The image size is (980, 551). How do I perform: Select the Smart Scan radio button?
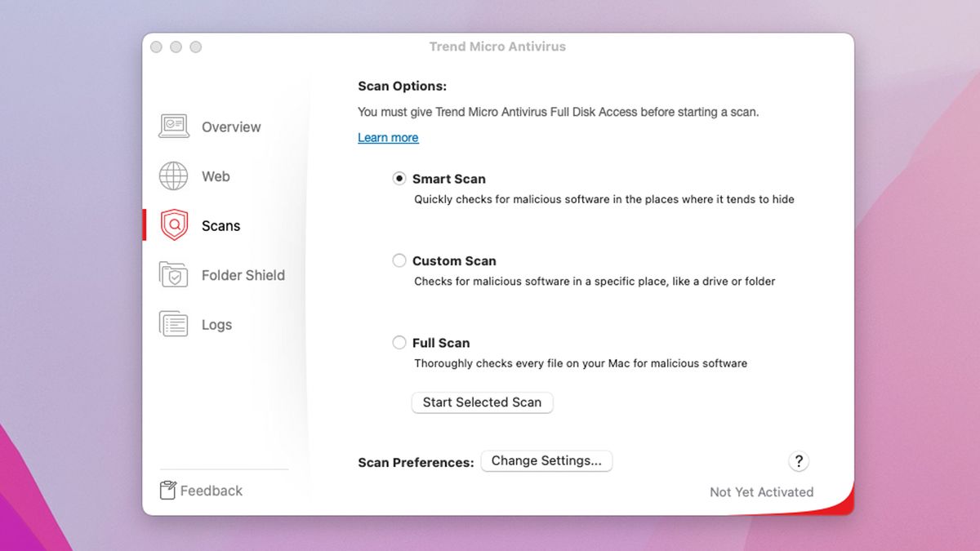click(399, 179)
